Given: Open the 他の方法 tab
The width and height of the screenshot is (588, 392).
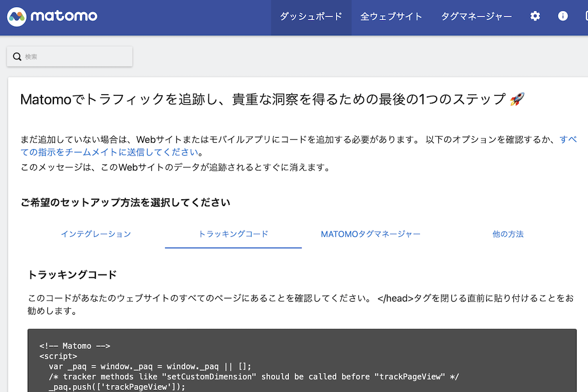Looking at the screenshot, I should [x=508, y=234].
